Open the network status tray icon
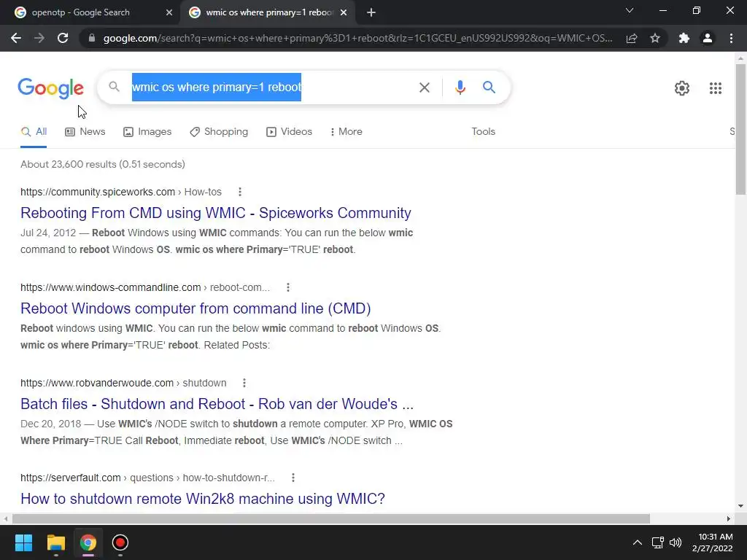 (x=658, y=542)
